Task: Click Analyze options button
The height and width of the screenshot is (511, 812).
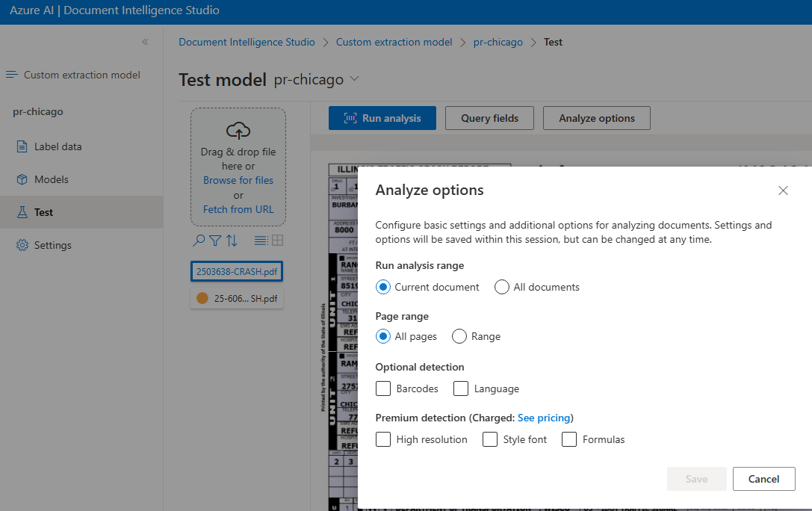Action: [x=597, y=118]
